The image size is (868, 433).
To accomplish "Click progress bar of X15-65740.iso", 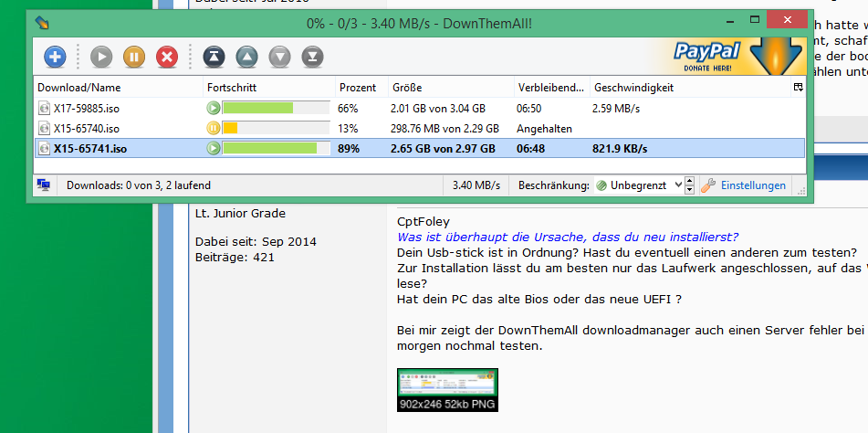I will (276, 129).
